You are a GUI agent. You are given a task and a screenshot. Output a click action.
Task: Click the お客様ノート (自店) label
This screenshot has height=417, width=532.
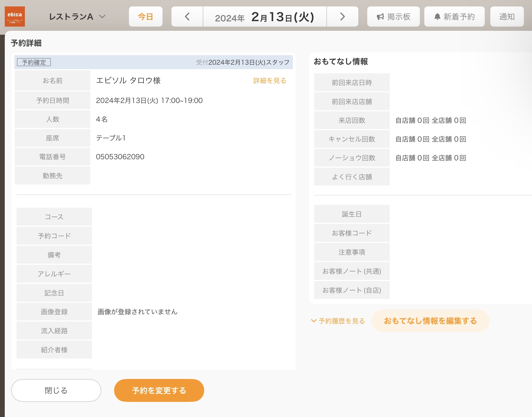[x=352, y=290]
